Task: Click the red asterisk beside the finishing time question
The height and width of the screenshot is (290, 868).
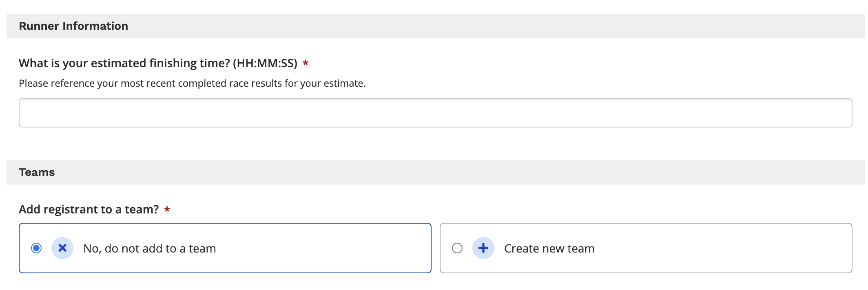Action: (x=306, y=63)
